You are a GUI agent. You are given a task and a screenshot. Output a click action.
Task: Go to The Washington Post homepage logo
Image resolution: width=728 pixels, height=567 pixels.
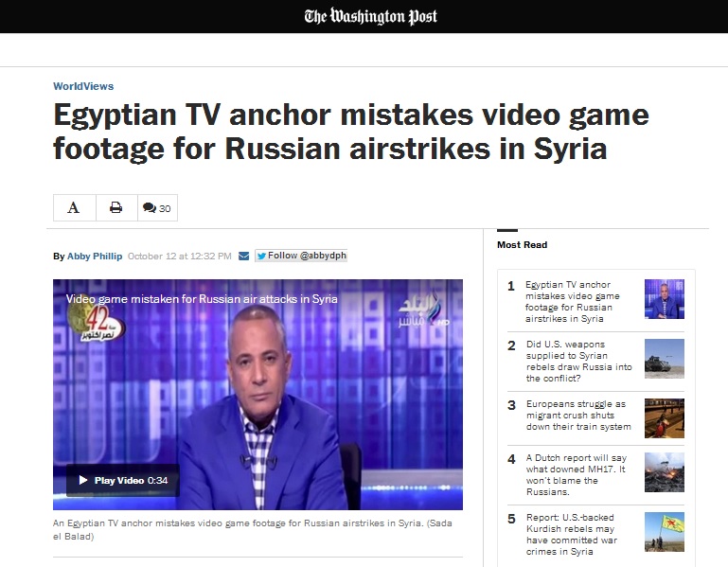(x=370, y=16)
